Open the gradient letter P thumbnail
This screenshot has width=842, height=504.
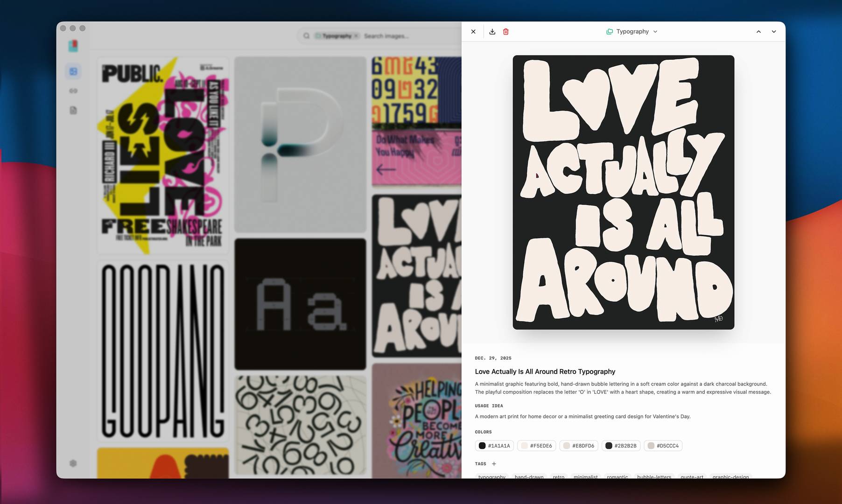[300, 145]
